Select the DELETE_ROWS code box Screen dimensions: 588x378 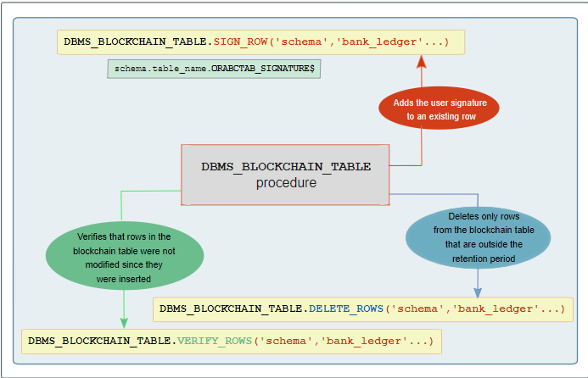click(x=363, y=309)
